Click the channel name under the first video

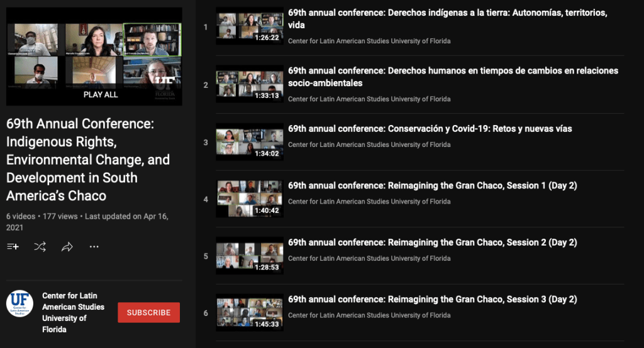pos(369,41)
